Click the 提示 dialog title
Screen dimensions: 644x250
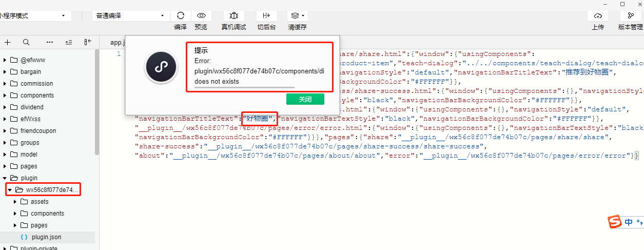click(x=201, y=50)
